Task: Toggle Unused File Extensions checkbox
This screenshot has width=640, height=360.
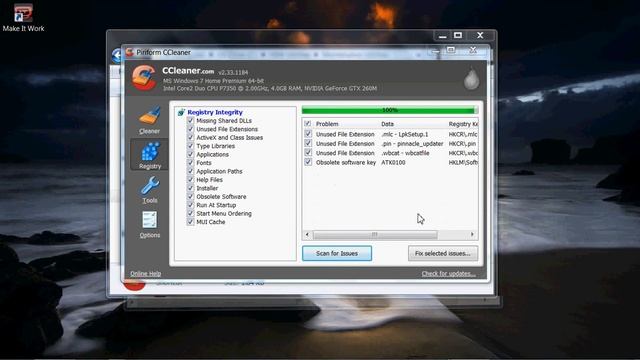Action: (x=190, y=129)
